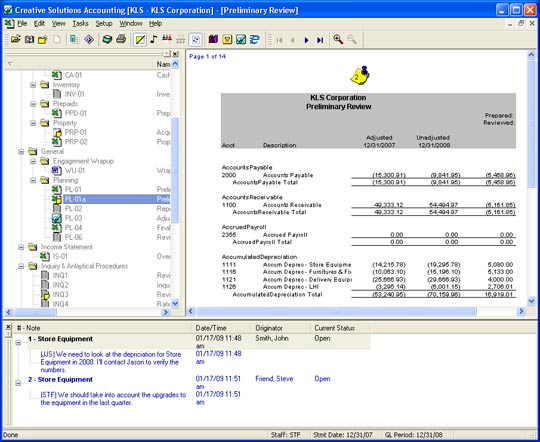The height and width of the screenshot is (442, 540).
Task: Collapse note 2 - Store Equipment
Action: (18, 383)
